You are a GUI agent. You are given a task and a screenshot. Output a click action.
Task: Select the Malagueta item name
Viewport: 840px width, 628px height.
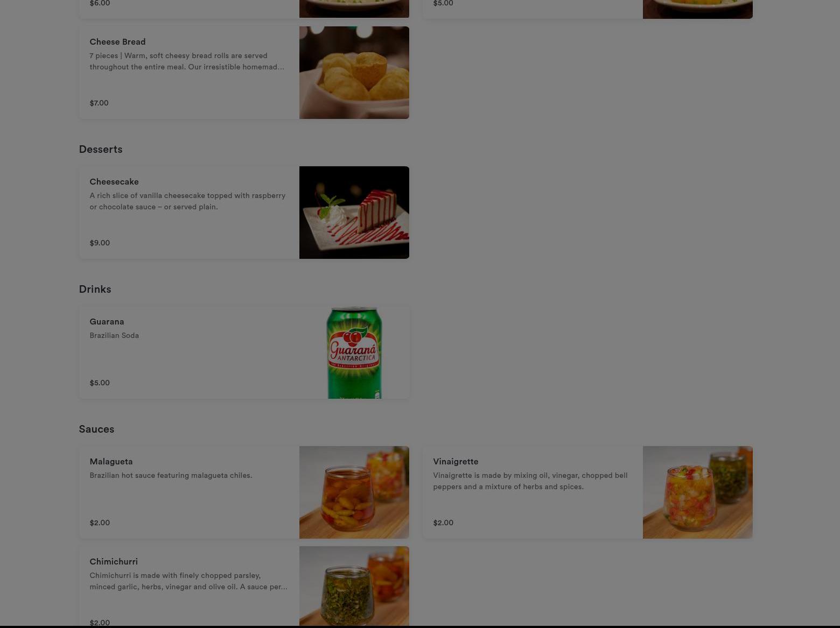[111, 462]
